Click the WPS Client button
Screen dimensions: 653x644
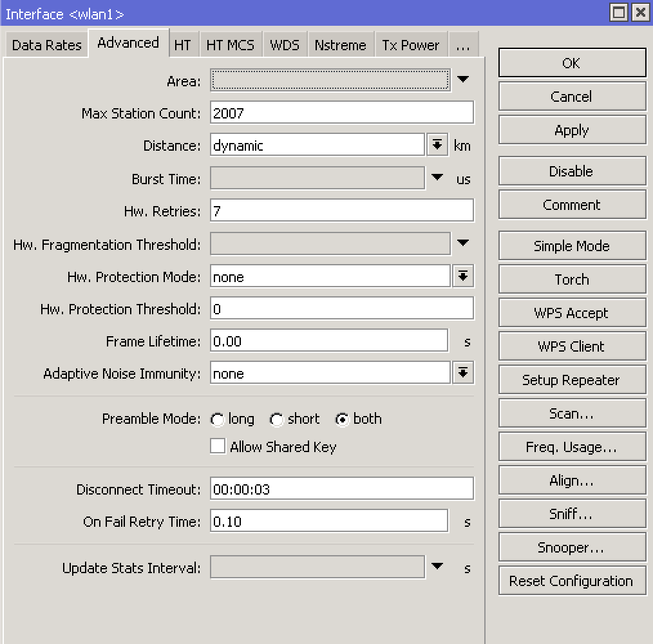pos(573,346)
